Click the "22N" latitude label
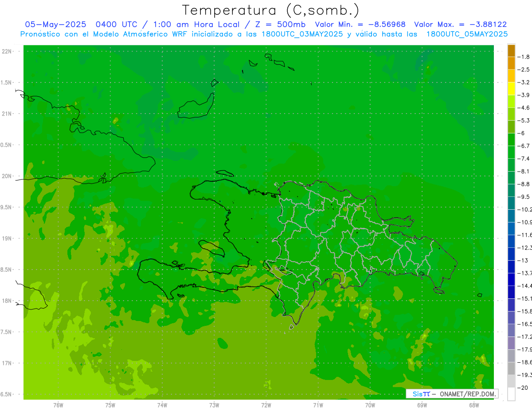The width and height of the screenshot is (532, 411). coord(7,51)
